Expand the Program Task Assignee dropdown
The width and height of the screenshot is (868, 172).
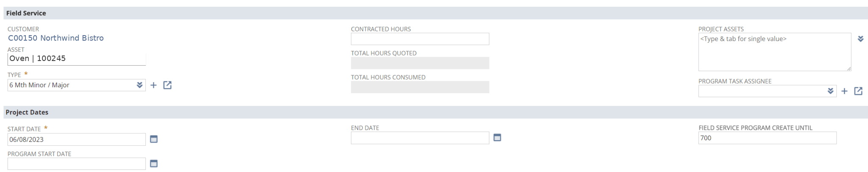pos(830,91)
